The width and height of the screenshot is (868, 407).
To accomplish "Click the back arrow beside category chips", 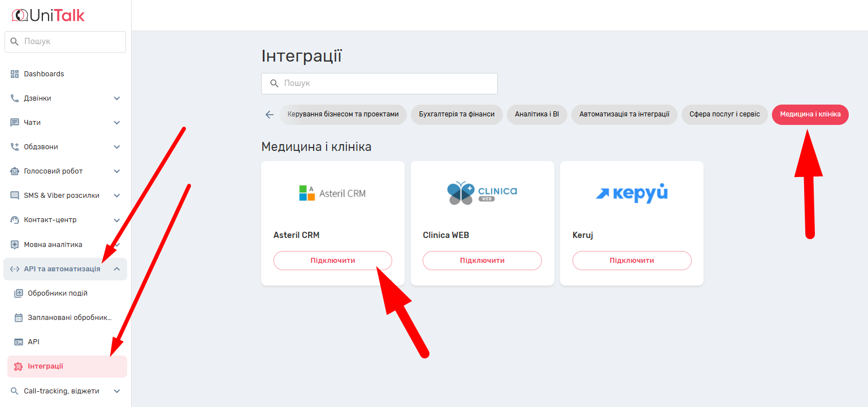I will click(x=270, y=115).
